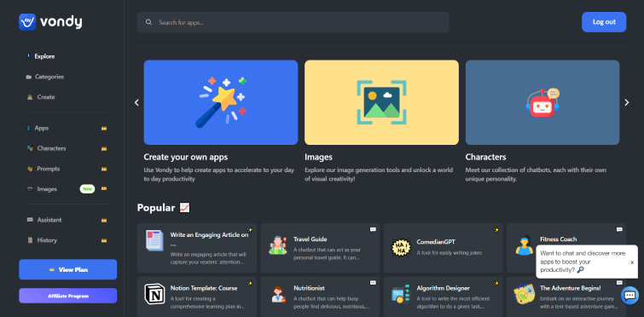Click the Vondy logo icon
The image size is (644, 317).
click(x=27, y=22)
